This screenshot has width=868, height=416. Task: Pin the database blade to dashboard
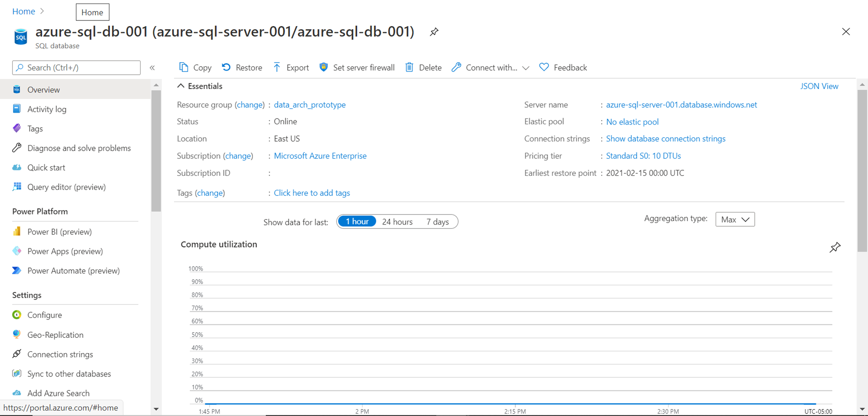(x=434, y=32)
